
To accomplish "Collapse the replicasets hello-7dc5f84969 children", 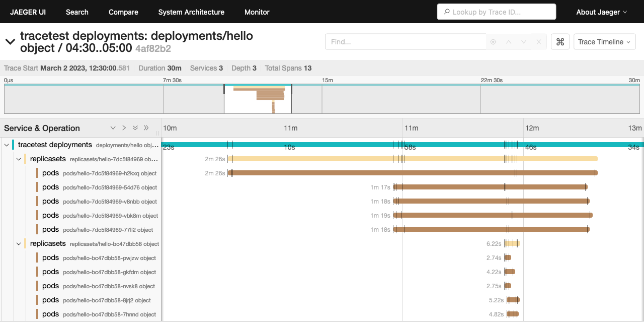I will [19, 159].
